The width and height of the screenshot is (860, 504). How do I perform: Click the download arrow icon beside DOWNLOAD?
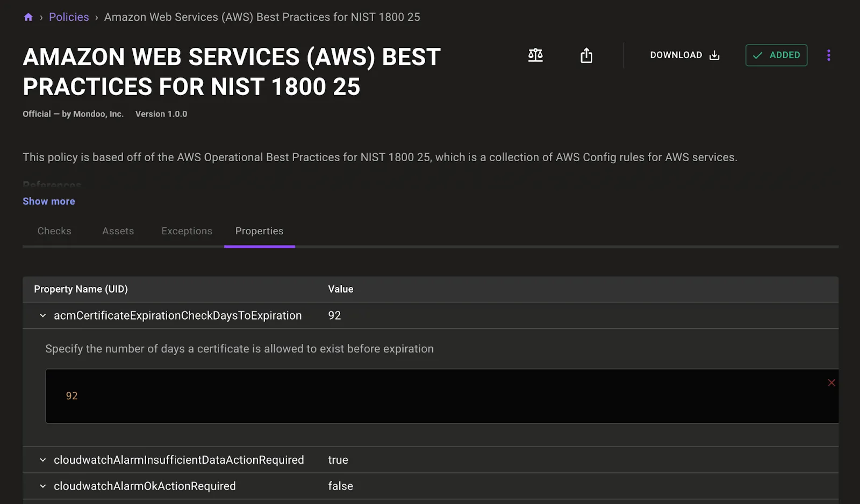[x=714, y=55]
